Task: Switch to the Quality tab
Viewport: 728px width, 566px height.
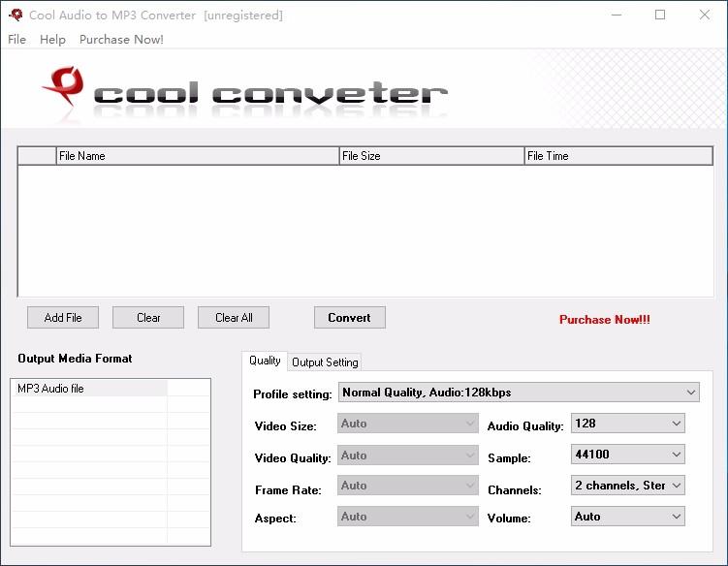Action: pyautogui.click(x=265, y=361)
